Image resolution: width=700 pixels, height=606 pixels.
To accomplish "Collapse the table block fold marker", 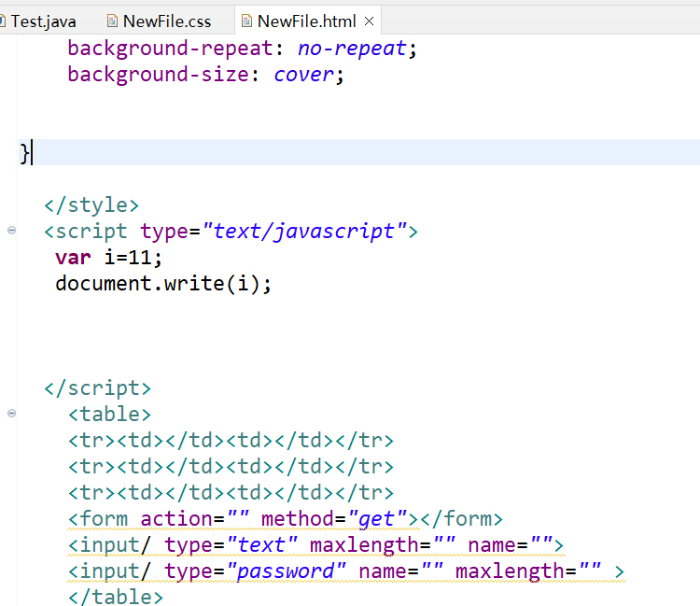I will click(11, 413).
